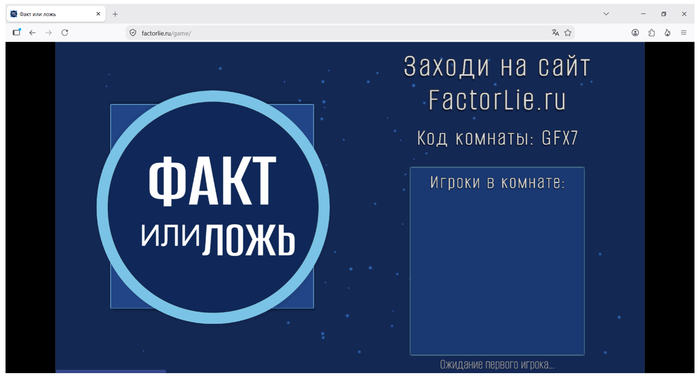This screenshot has height=377, width=700.
Task: Click the 'FactorLie.ru' site name text
Action: 497,100
